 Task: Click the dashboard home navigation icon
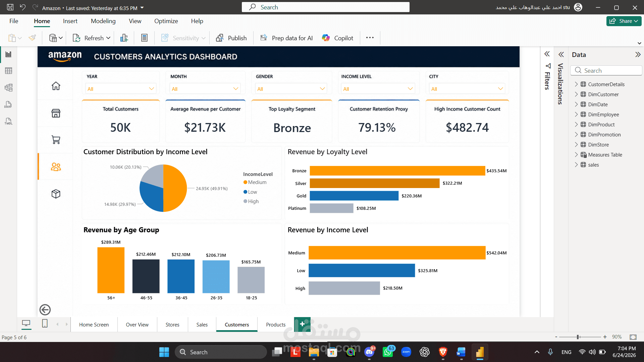tap(56, 86)
